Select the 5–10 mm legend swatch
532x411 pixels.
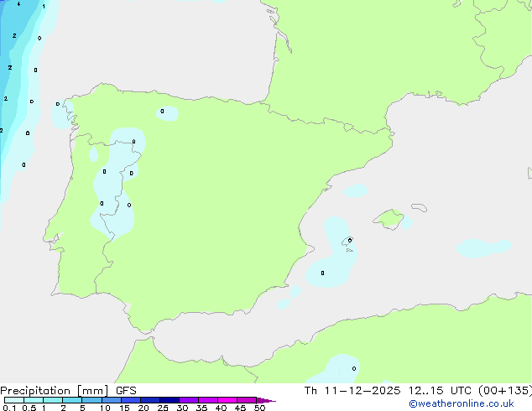tap(91, 400)
